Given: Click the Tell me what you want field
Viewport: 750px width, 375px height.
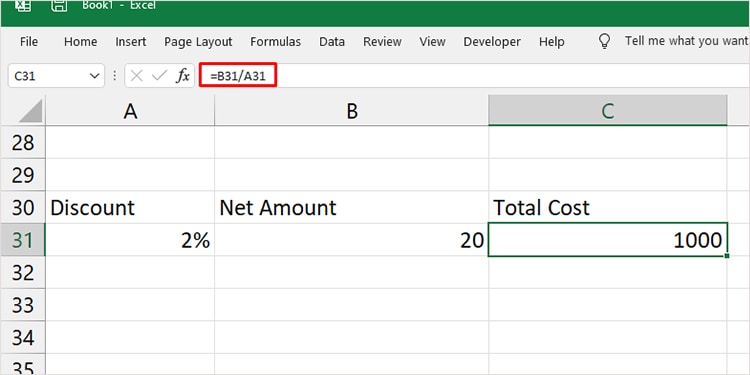Looking at the screenshot, I should click(687, 41).
